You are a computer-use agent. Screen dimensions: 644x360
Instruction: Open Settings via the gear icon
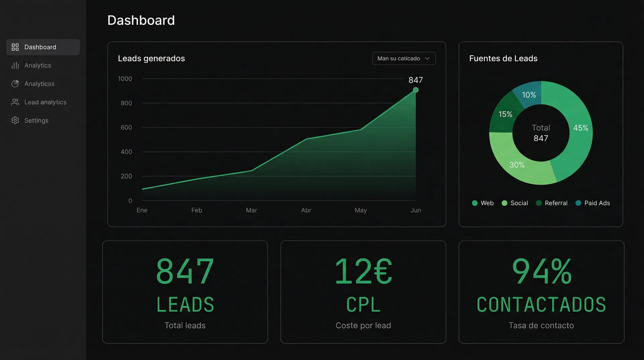tap(15, 120)
